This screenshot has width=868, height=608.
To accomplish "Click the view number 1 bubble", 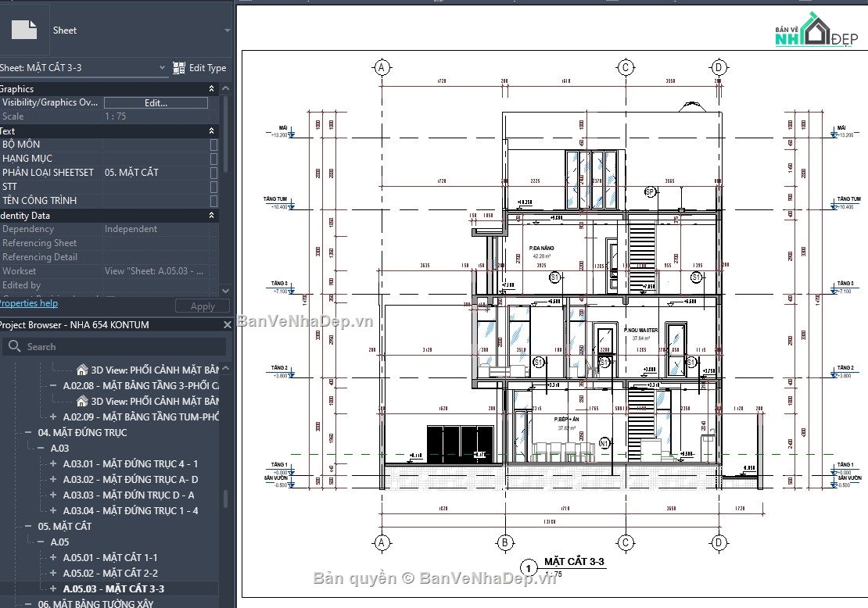I will coord(529,568).
